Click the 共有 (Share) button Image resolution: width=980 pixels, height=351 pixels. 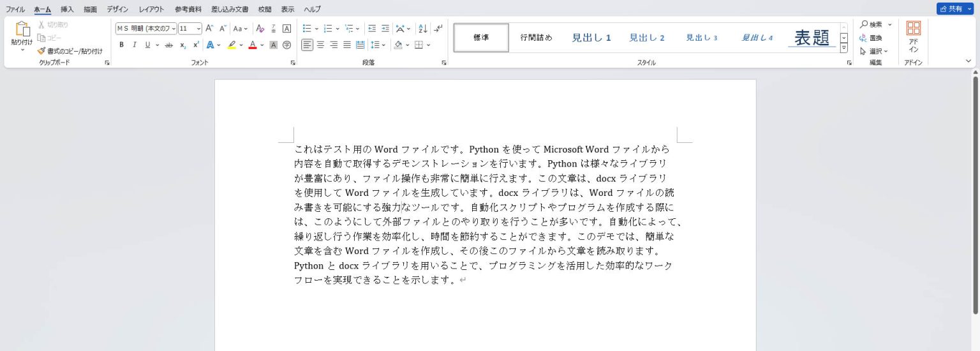pyautogui.click(x=951, y=9)
